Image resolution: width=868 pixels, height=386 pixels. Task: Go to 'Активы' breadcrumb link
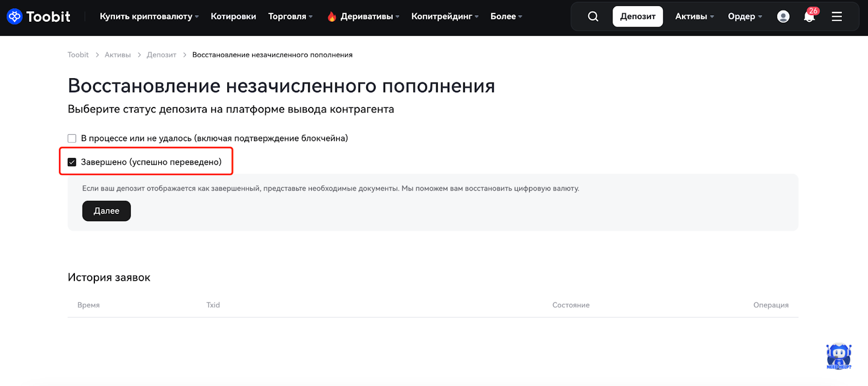[x=118, y=55]
